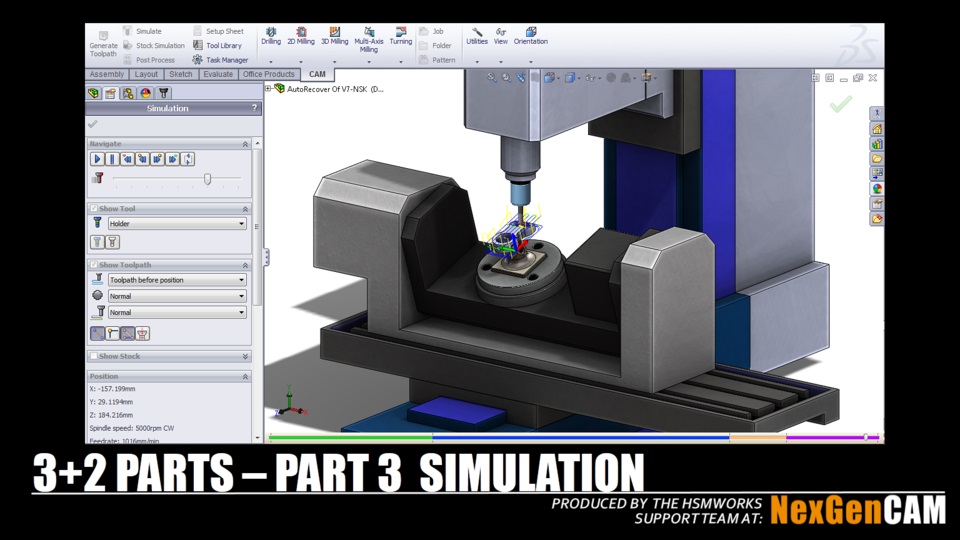Click the simulation progress timeline bar

click(574, 438)
